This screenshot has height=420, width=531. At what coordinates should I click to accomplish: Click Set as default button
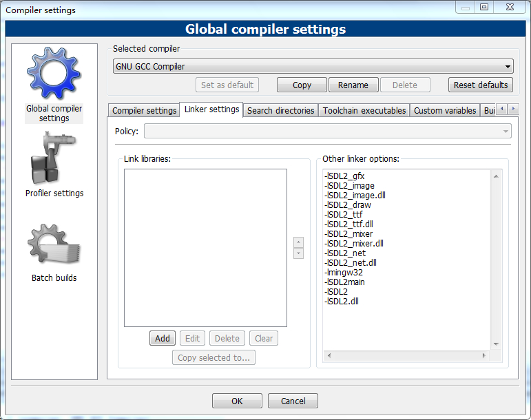coord(227,85)
